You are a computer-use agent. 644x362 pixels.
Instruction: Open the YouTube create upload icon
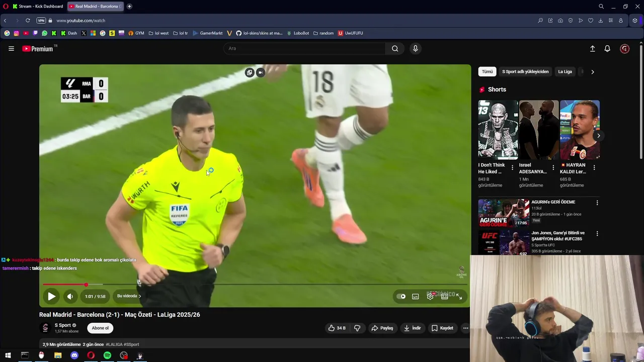[593, 49]
